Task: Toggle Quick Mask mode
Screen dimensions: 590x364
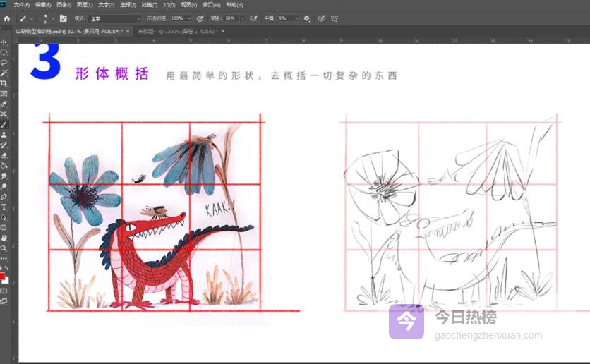Action: 4,291
